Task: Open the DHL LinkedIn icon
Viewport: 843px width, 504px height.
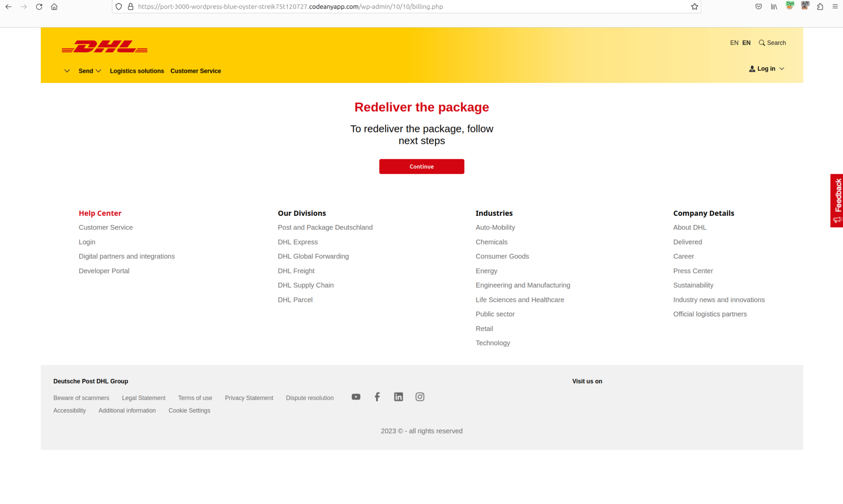Action: pyautogui.click(x=398, y=397)
